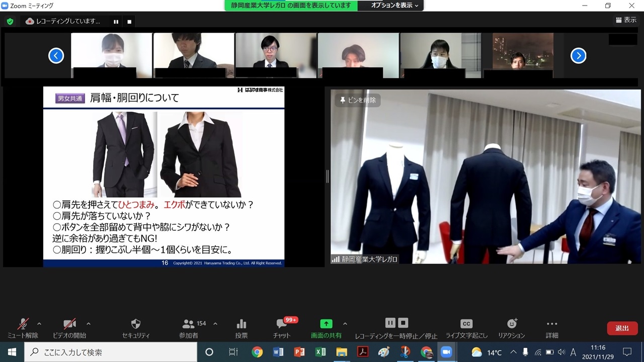Start video with ビデオの開始 button

[69, 328]
